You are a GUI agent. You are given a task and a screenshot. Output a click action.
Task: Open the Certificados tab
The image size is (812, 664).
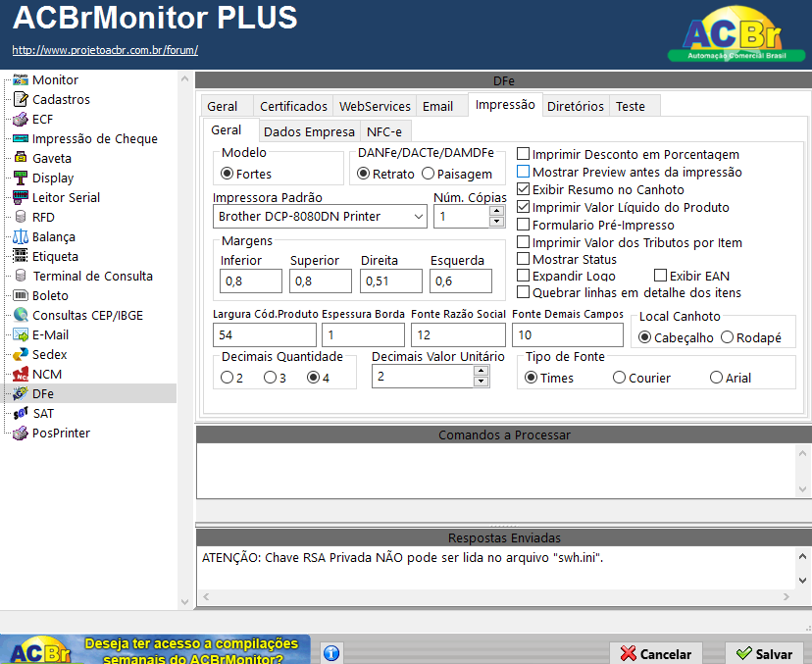293,106
